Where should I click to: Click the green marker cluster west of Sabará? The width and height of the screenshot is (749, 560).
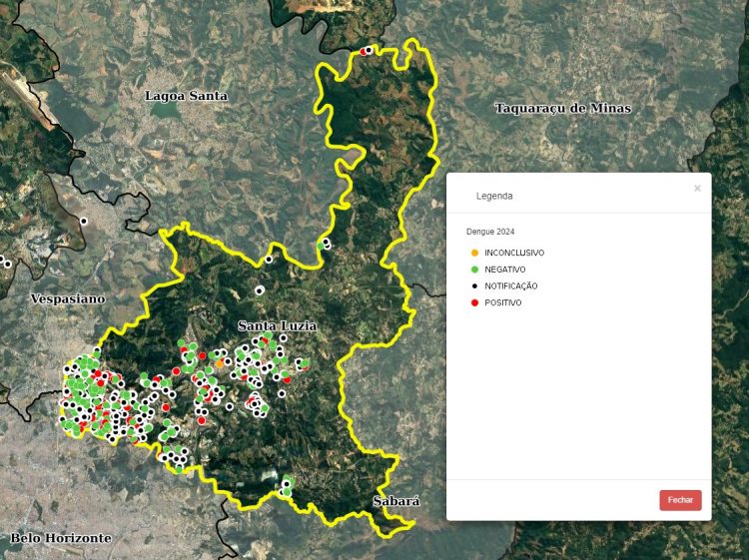tap(287, 487)
